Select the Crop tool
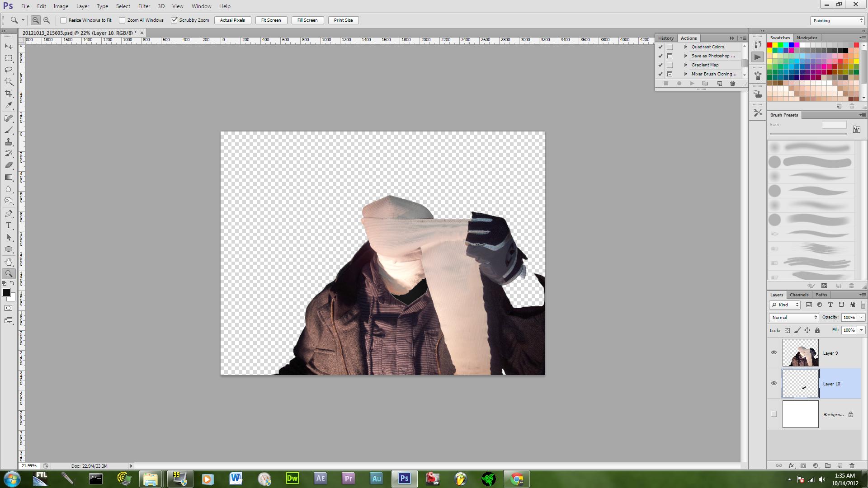This screenshot has height=488, width=868. pos(9,94)
